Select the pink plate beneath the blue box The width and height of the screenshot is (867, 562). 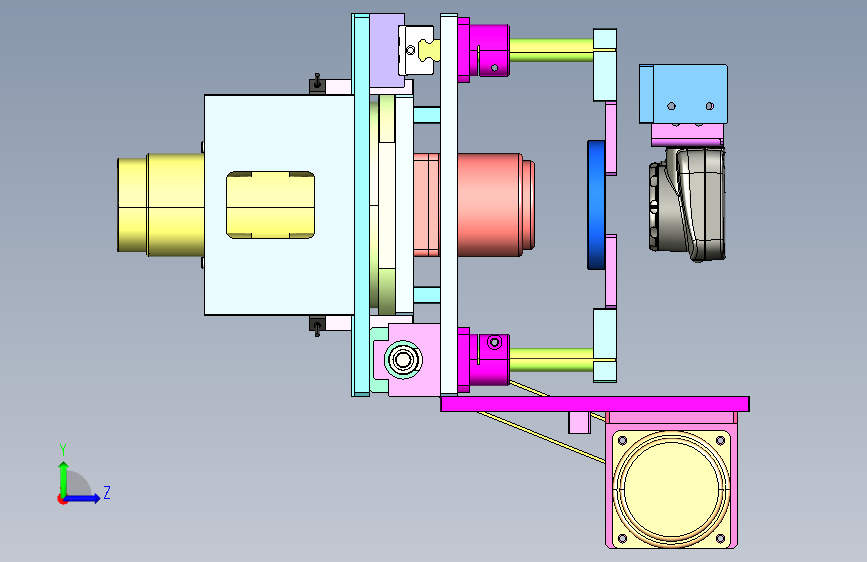(x=687, y=135)
